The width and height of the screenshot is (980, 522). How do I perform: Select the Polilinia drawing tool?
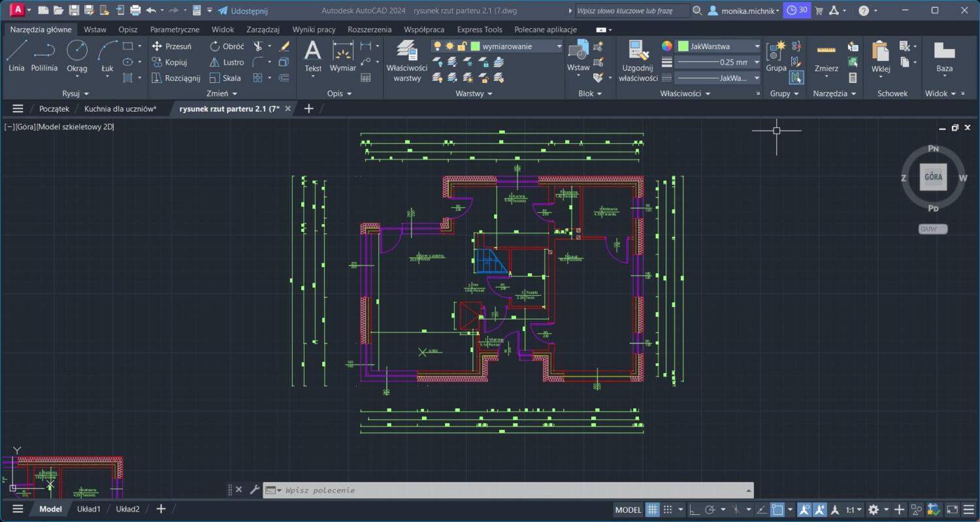44,56
